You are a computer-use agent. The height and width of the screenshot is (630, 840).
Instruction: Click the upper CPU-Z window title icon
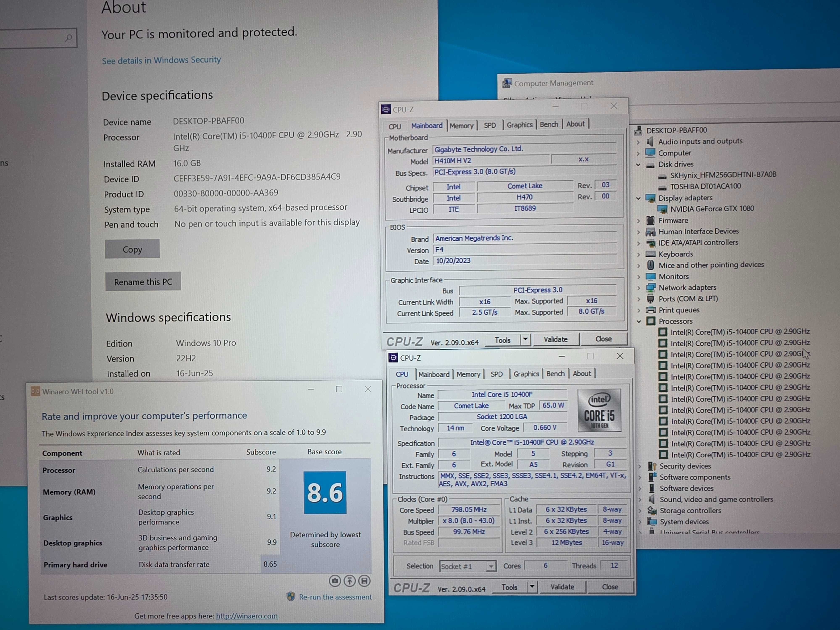[386, 110]
